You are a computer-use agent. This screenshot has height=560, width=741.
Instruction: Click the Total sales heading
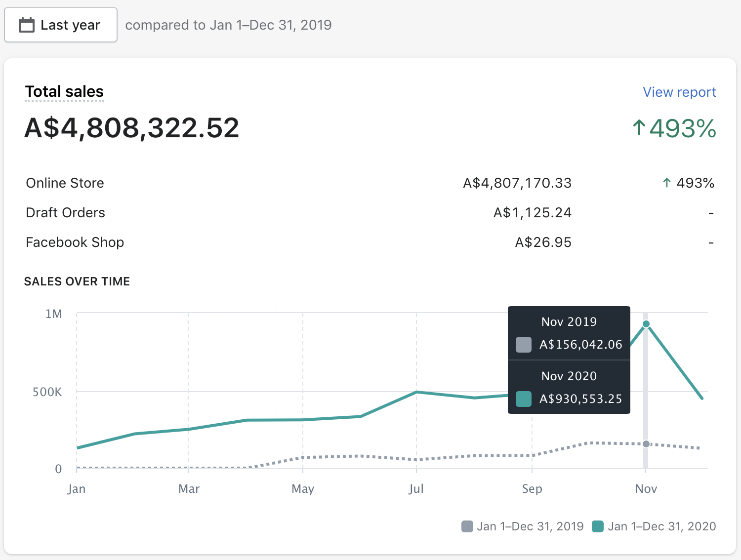point(64,91)
